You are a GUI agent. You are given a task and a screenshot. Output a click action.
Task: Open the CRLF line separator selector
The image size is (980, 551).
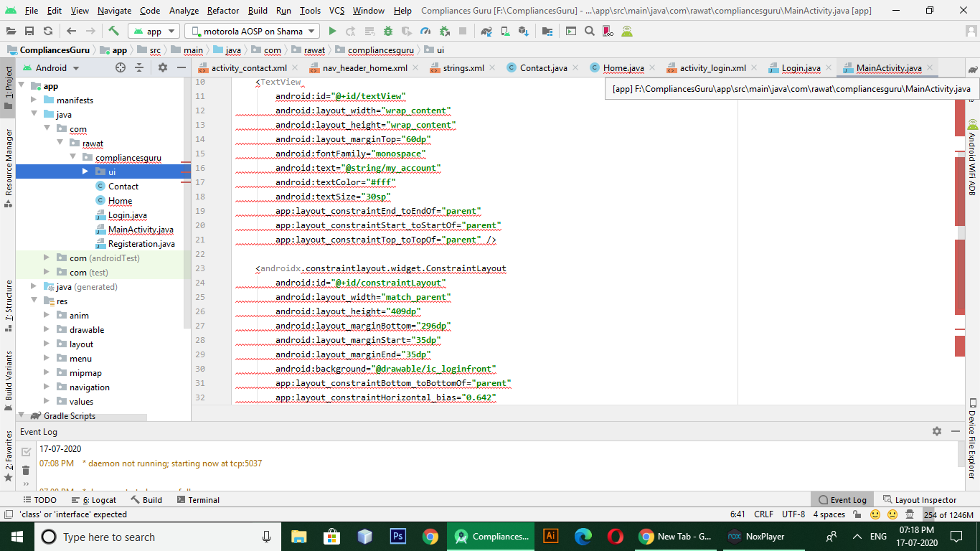(x=763, y=514)
